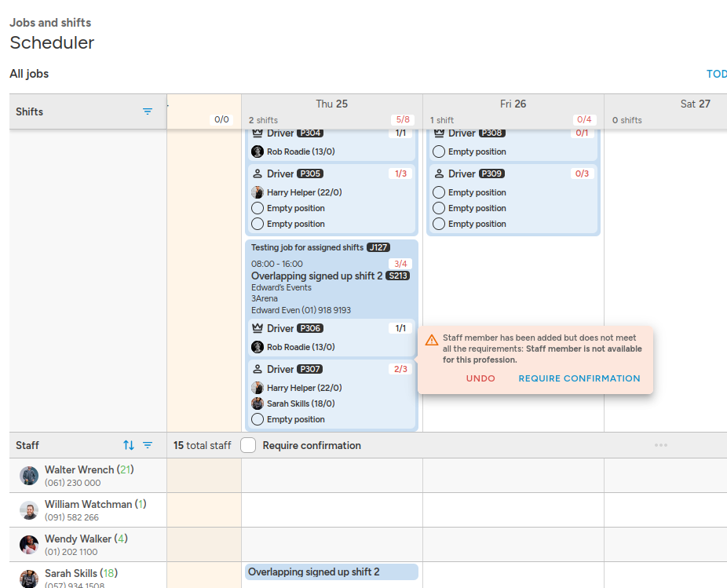Click Sarah Skills' Overlapping signed up shift 2 bar
The height and width of the screenshot is (588, 727).
point(331,572)
